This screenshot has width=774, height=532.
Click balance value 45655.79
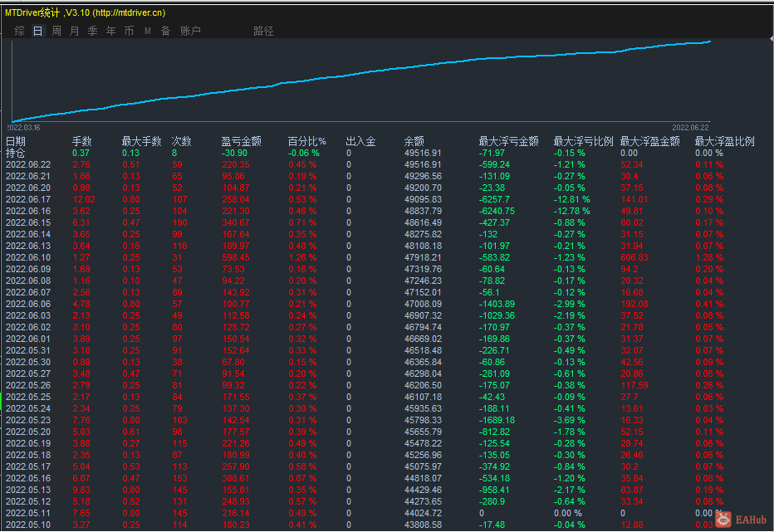tap(423, 432)
